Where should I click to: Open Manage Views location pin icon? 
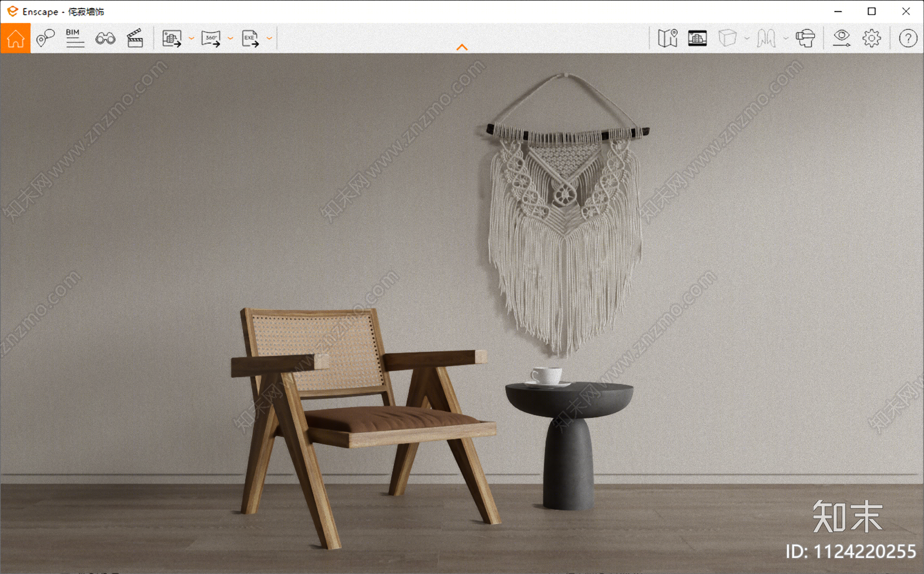[x=45, y=39]
